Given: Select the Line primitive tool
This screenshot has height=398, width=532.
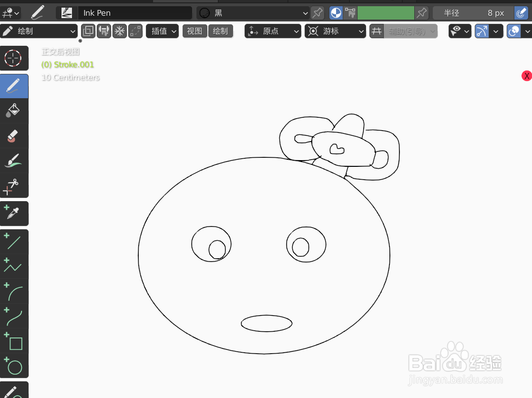Looking at the screenshot, I should (x=13, y=242).
